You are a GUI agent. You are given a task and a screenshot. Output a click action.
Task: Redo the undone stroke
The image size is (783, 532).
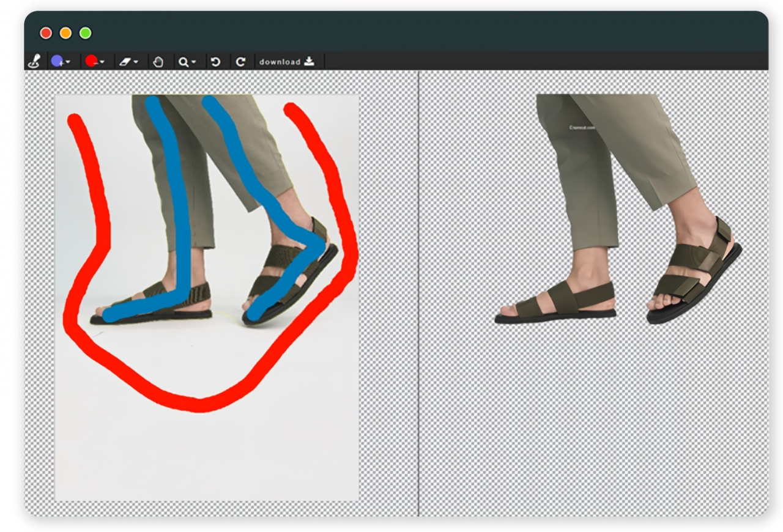click(240, 62)
